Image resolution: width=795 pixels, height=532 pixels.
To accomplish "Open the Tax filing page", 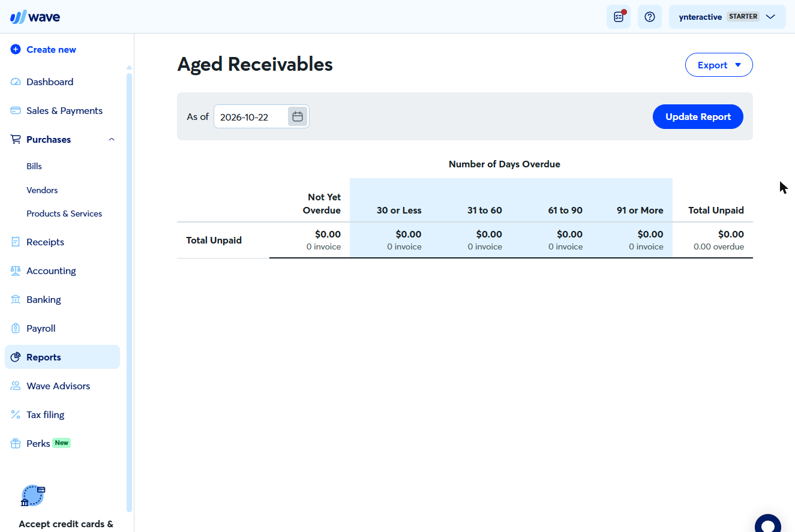I will [46, 415].
